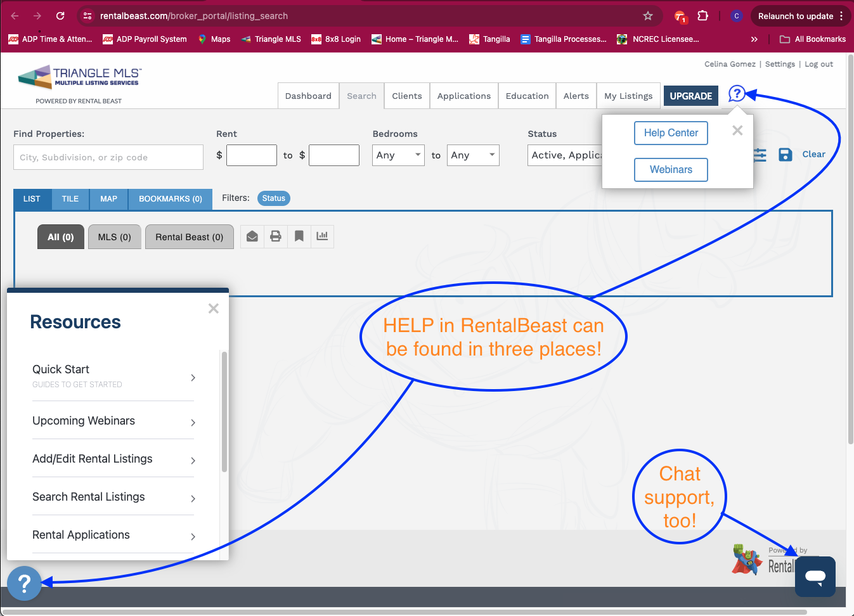
Task: Open the Status dropdown
Action: pyautogui.click(x=565, y=155)
